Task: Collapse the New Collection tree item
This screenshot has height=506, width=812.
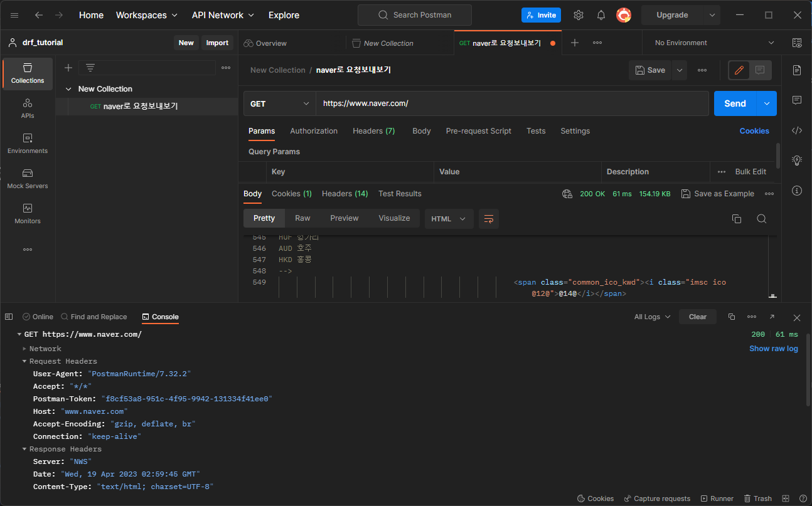Action: (x=69, y=89)
